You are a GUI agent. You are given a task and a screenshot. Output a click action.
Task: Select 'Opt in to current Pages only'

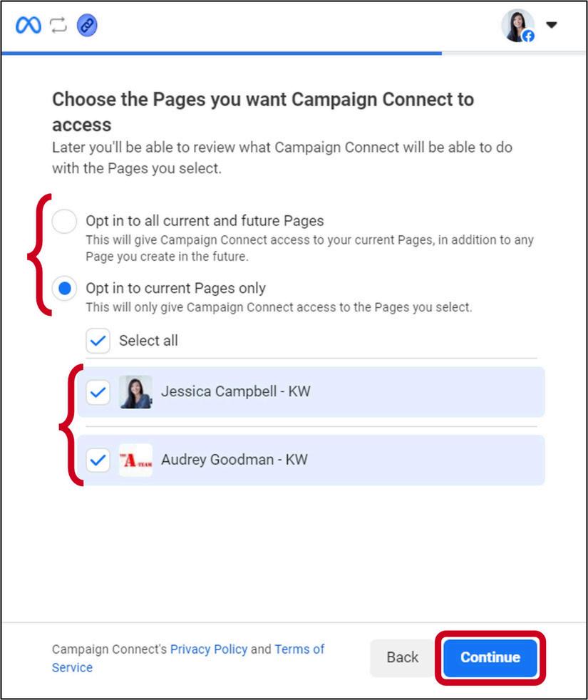(x=64, y=289)
